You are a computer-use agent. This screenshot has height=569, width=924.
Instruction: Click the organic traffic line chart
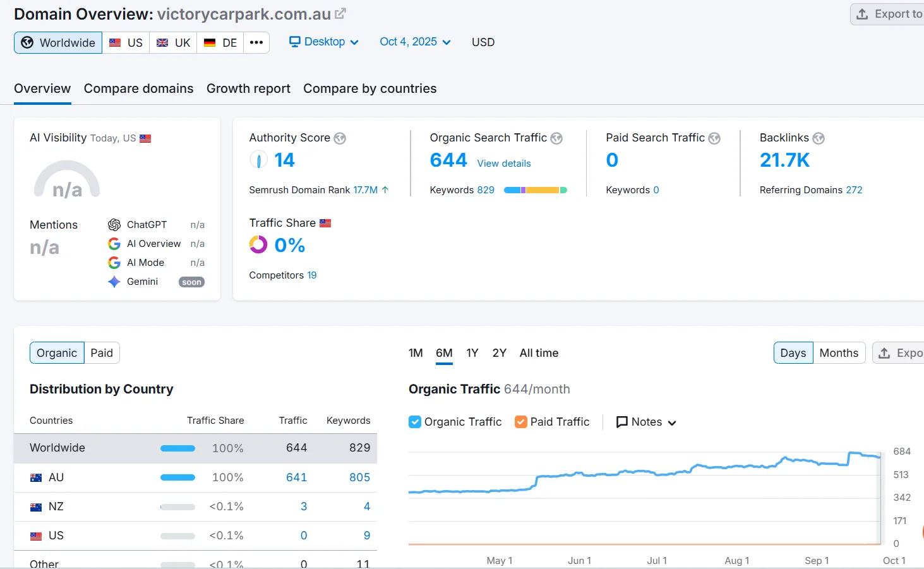point(644,474)
